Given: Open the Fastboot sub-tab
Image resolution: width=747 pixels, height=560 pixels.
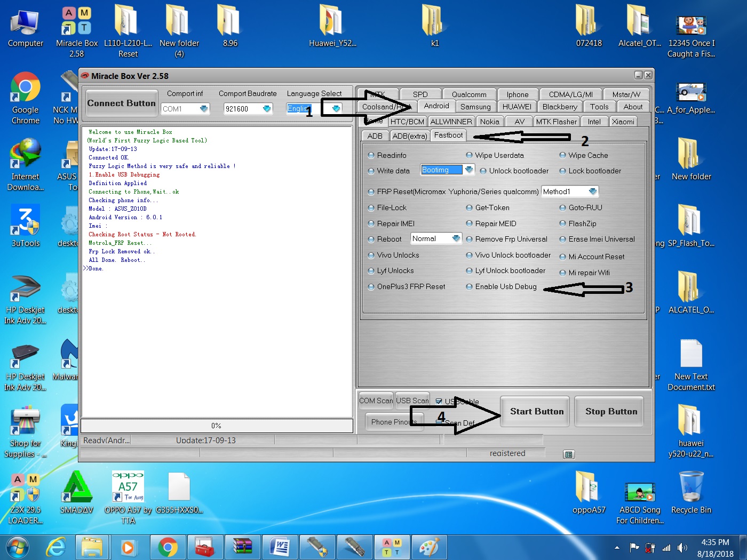Looking at the screenshot, I should [x=448, y=135].
